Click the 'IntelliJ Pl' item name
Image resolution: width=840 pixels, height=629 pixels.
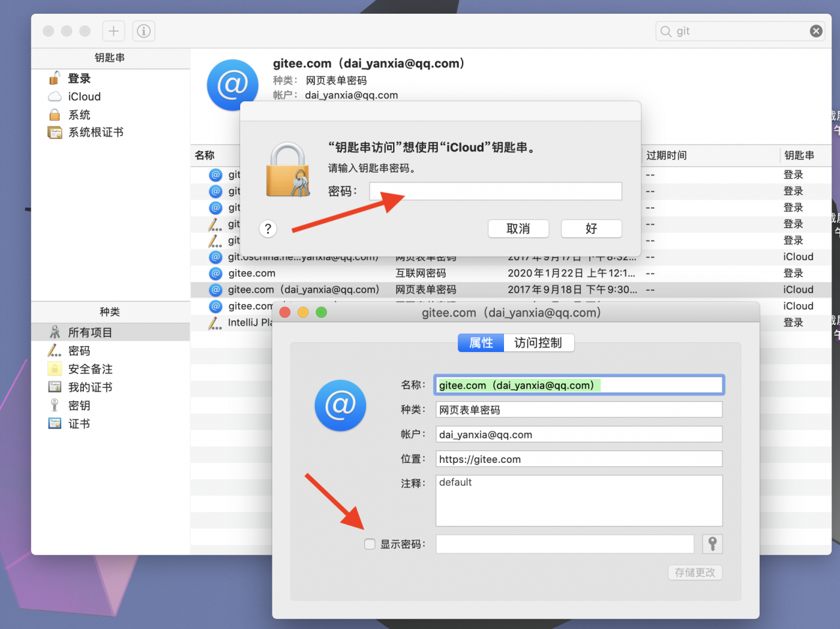click(250, 322)
